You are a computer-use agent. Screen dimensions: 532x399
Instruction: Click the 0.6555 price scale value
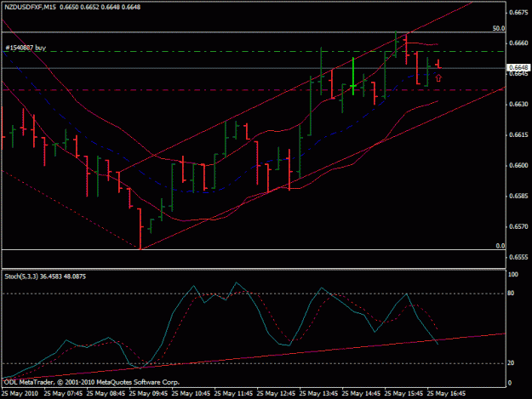click(x=518, y=257)
